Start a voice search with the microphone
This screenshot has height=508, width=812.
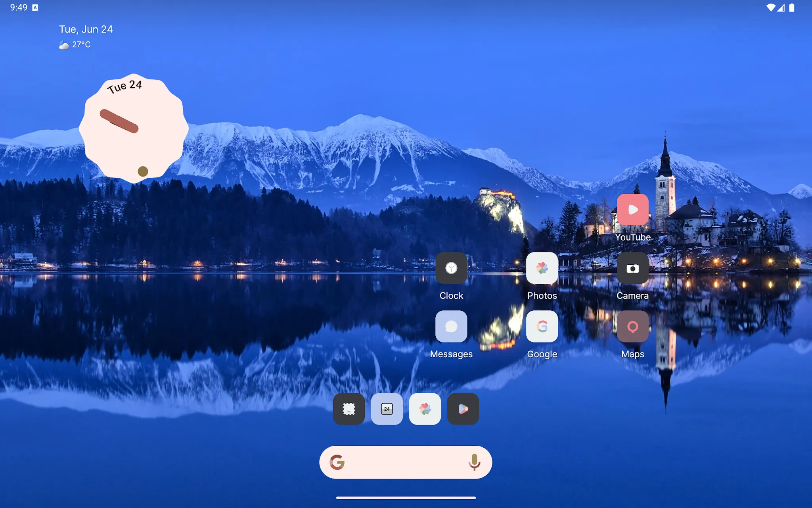click(x=474, y=462)
